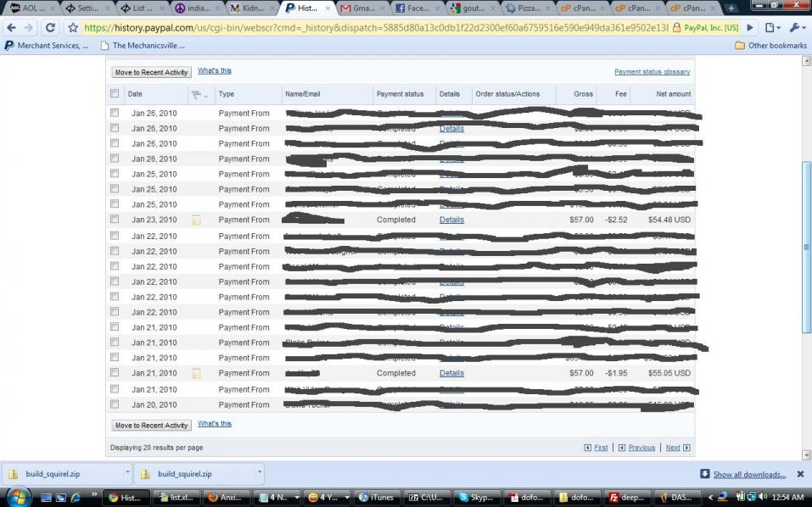Image resolution: width=812 pixels, height=507 pixels.
Task: Open Other bookmarks folder
Action: tap(770, 46)
